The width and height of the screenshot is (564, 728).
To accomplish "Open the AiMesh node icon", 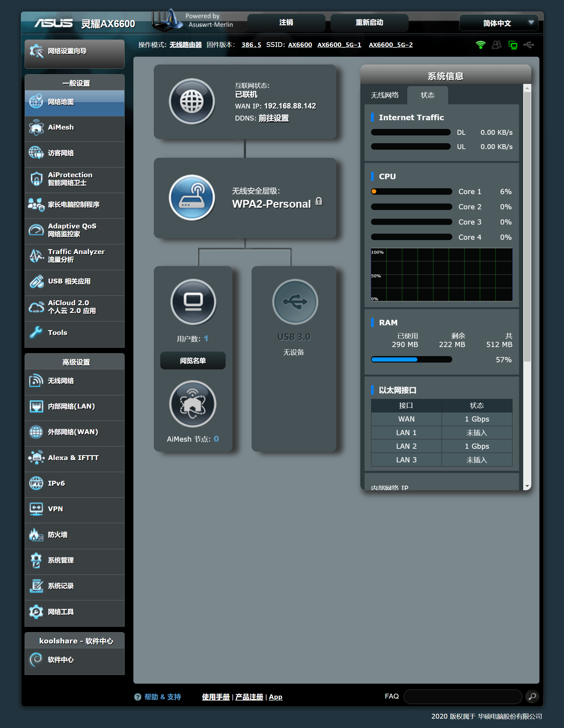I will coord(193,404).
